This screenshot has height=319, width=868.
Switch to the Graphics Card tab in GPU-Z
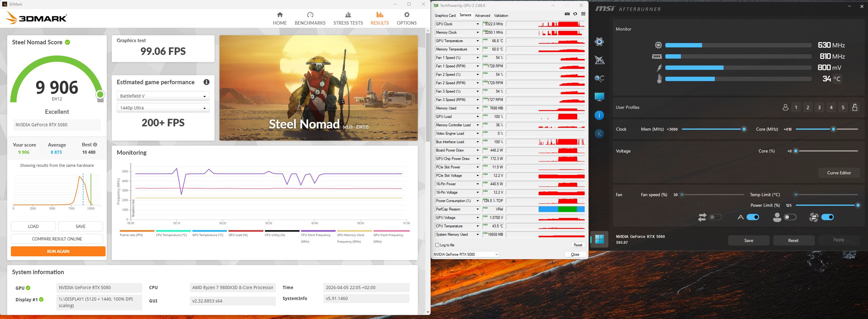(x=445, y=16)
